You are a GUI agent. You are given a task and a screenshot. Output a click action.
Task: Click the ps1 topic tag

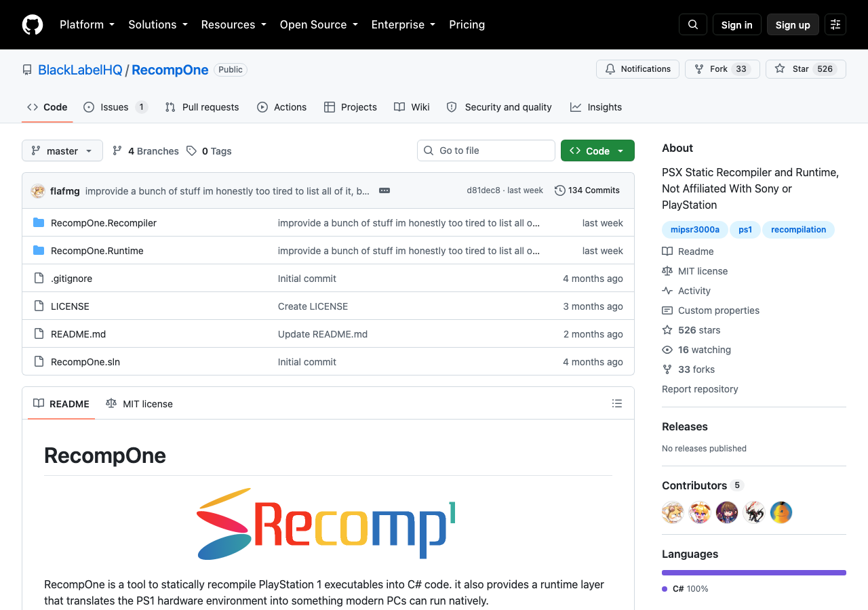pyautogui.click(x=745, y=230)
